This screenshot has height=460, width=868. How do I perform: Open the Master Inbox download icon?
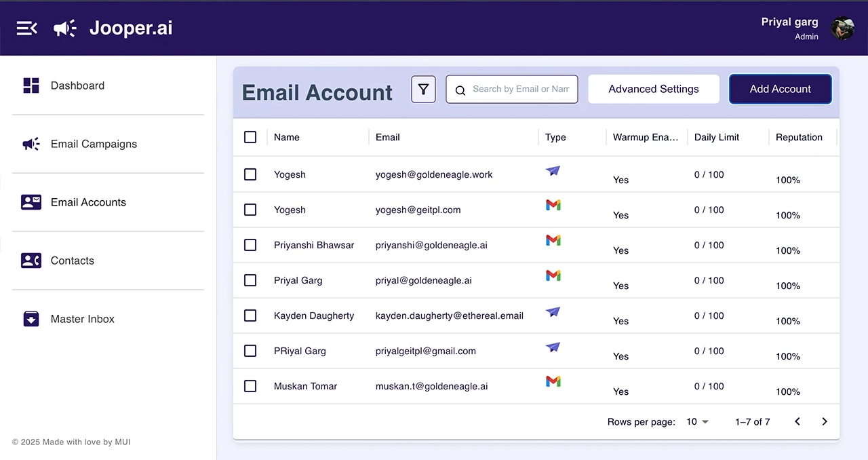coord(31,319)
